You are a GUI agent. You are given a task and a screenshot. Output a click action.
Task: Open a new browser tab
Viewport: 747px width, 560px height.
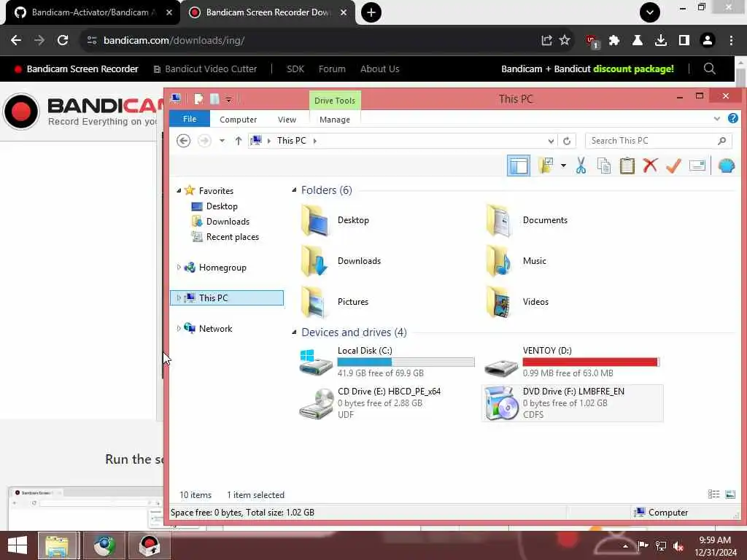[371, 12]
